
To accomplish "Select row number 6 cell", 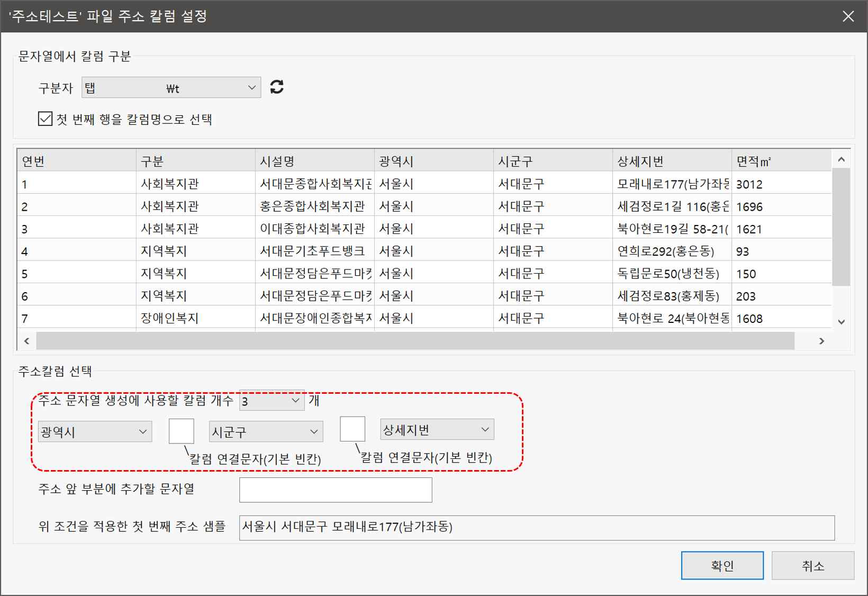I will (77, 295).
